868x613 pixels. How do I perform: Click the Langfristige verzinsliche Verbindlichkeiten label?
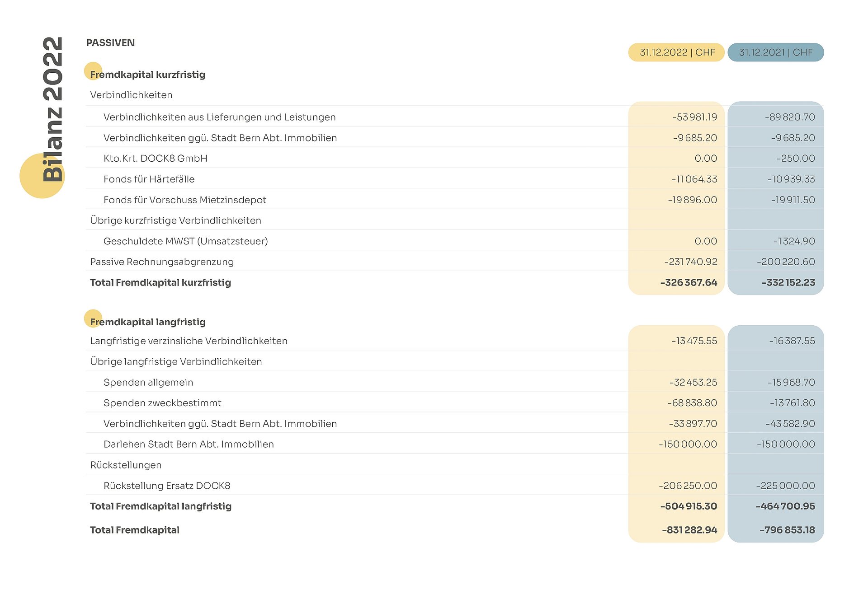(189, 341)
